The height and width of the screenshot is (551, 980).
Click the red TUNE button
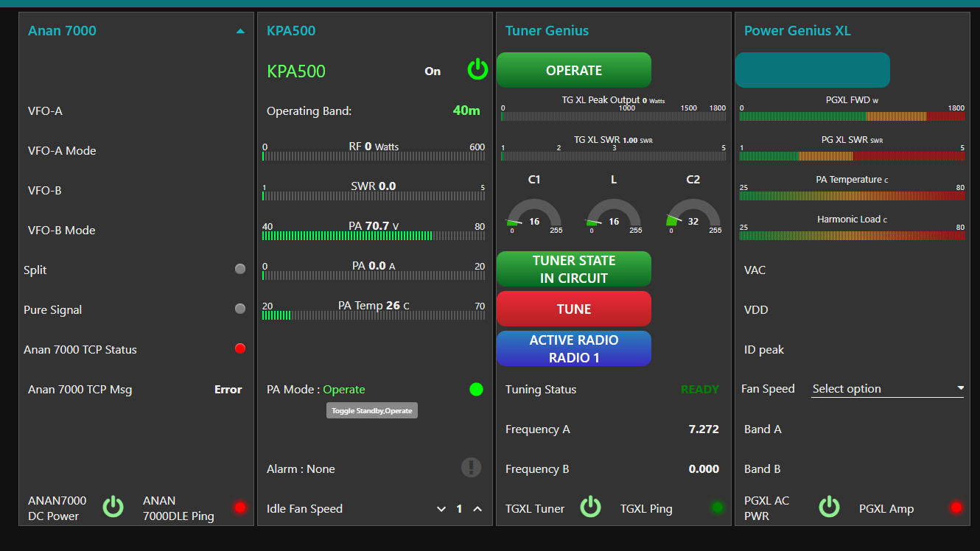click(x=574, y=309)
